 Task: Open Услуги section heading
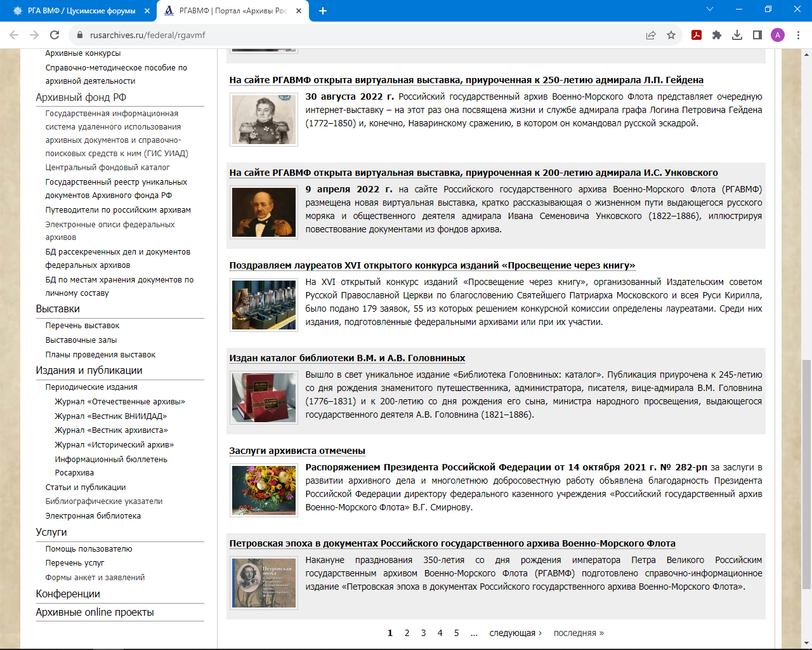coord(51,532)
